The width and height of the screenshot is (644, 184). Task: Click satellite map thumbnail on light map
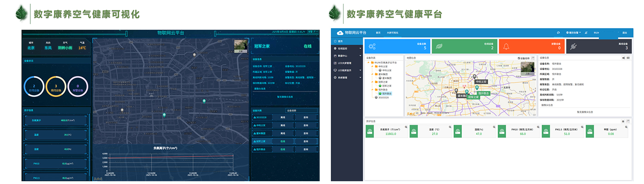(527, 69)
